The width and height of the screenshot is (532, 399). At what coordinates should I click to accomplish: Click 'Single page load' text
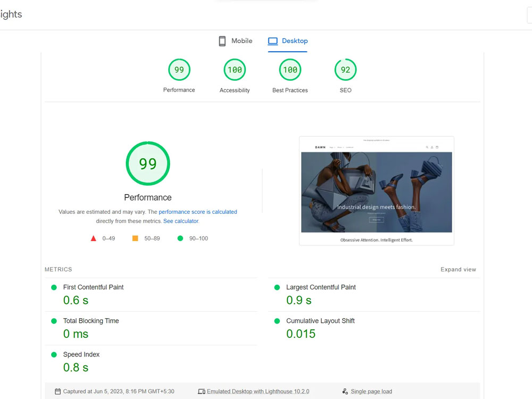[x=371, y=392]
